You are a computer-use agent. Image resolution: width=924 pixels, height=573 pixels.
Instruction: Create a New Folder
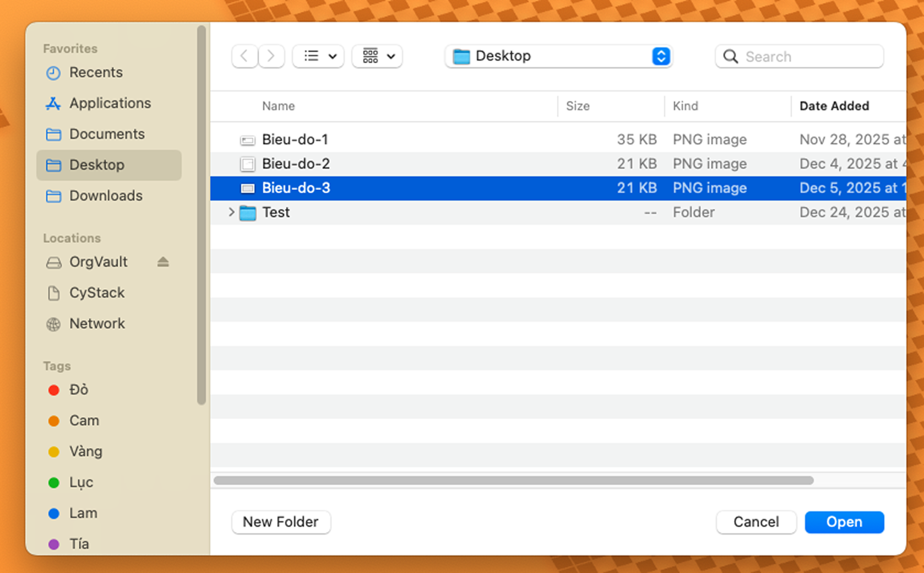tap(281, 522)
